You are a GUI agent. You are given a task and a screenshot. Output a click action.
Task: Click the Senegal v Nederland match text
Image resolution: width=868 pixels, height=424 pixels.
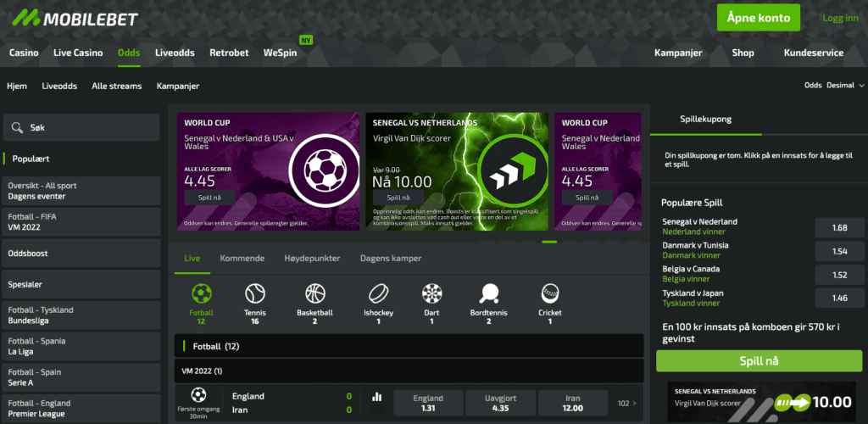pos(699,221)
